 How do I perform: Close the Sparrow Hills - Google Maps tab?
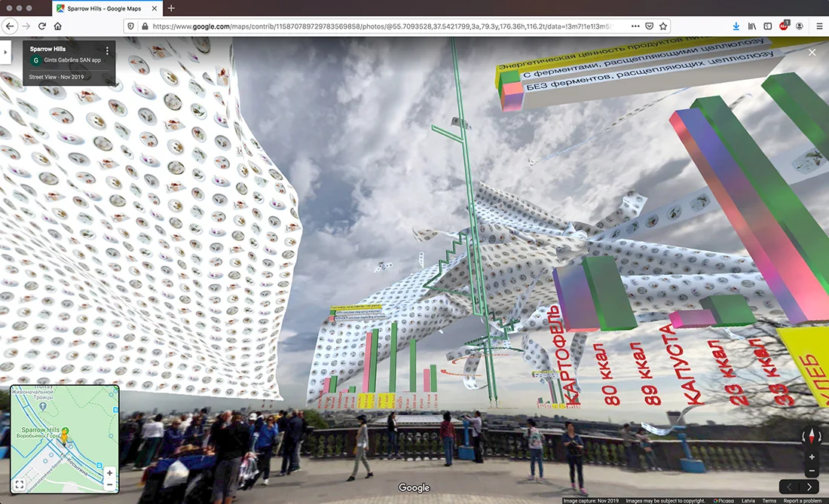click(154, 8)
